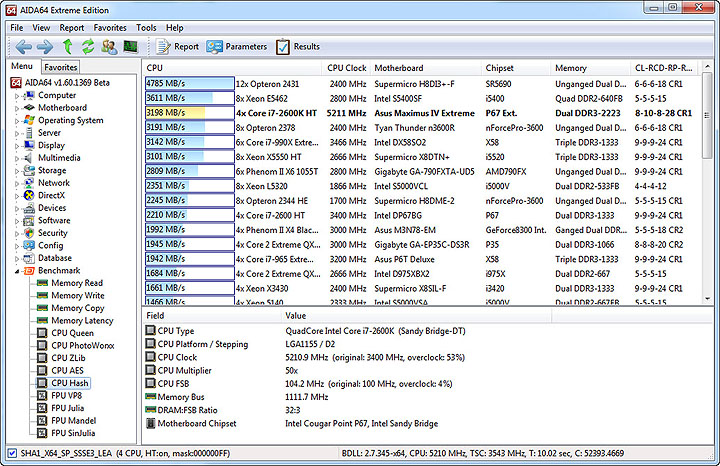Open Parameters from the toolbar
The height and width of the screenshot is (466, 720).
point(236,46)
